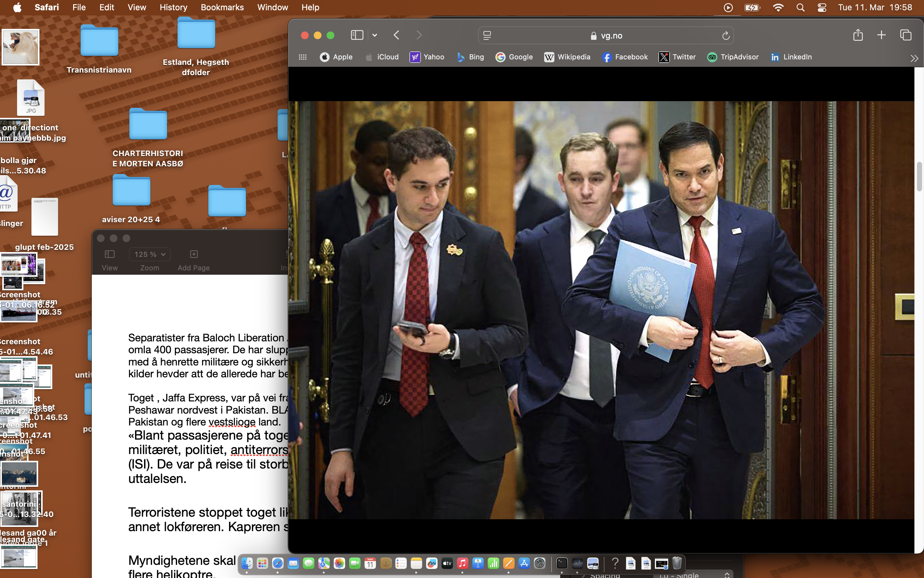Viewport: 924px width, 578px height.
Task: Open a new tab with the plus button
Action: pos(881,35)
